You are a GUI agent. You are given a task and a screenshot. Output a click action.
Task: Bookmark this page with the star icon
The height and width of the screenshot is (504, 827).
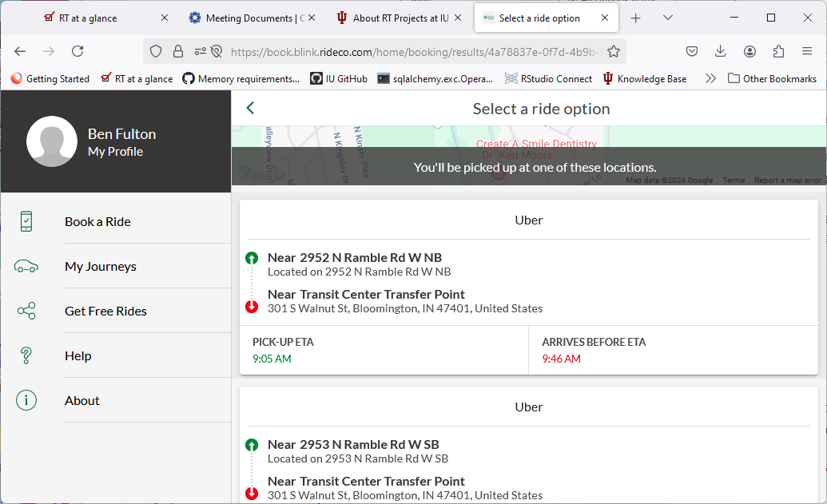tap(614, 51)
